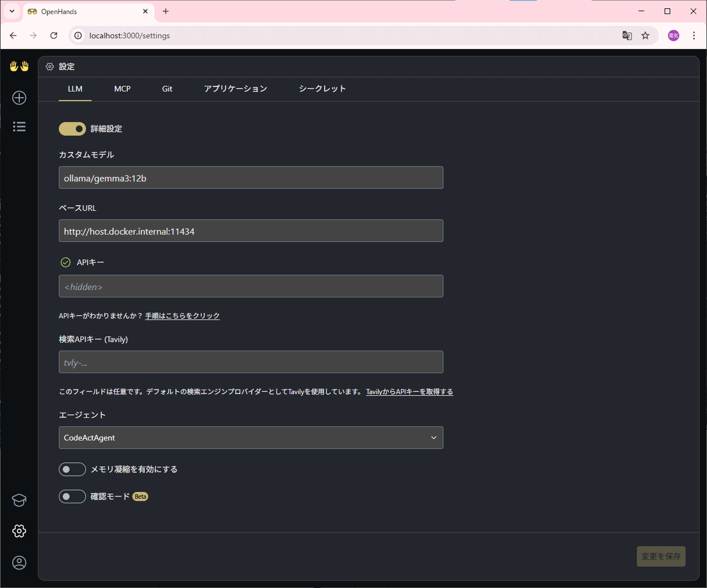The width and height of the screenshot is (707, 588).
Task: Open the エージェント dropdown showing CodeActAgent
Action: (250, 438)
